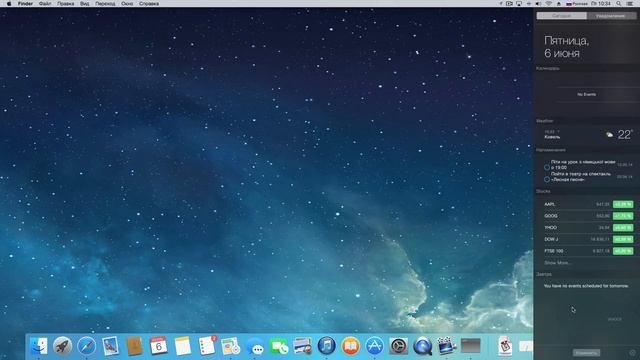The image size is (640, 360).
Task: Click 'You have no events scheduled for tomorrow'
Action: (x=586, y=286)
